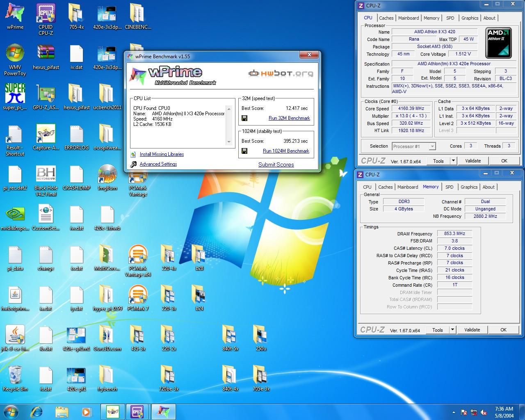Image resolution: width=525 pixels, height=420 pixels.
Task: Click Run 32M Benchmark link
Action: point(289,118)
